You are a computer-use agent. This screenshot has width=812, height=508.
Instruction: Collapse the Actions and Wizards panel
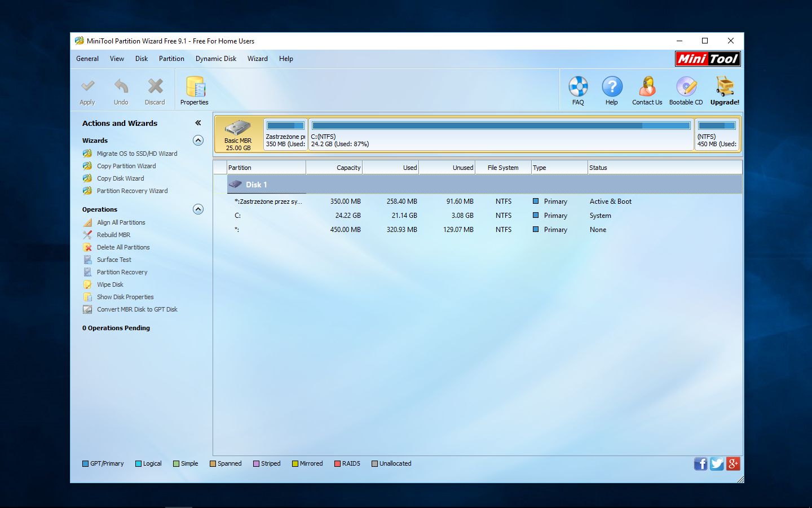coord(198,123)
